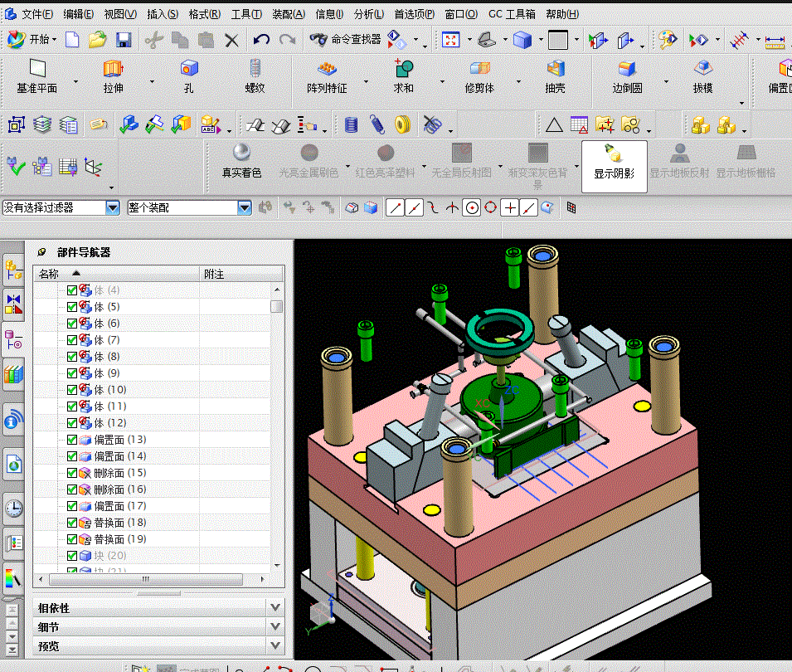Suppress 偏置面 (13) via its checkbox
The height and width of the screenshot is (672, 792).
(71, 440)
